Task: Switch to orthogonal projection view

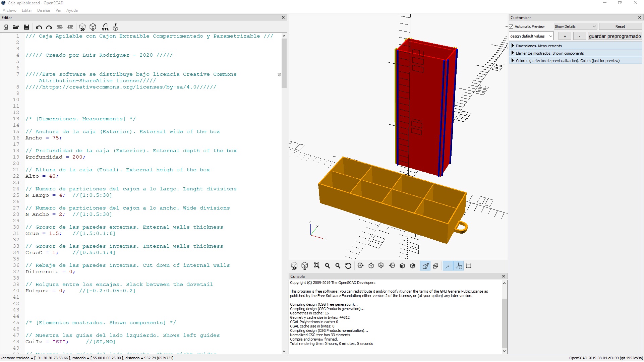Action: (x=435, y=266)
